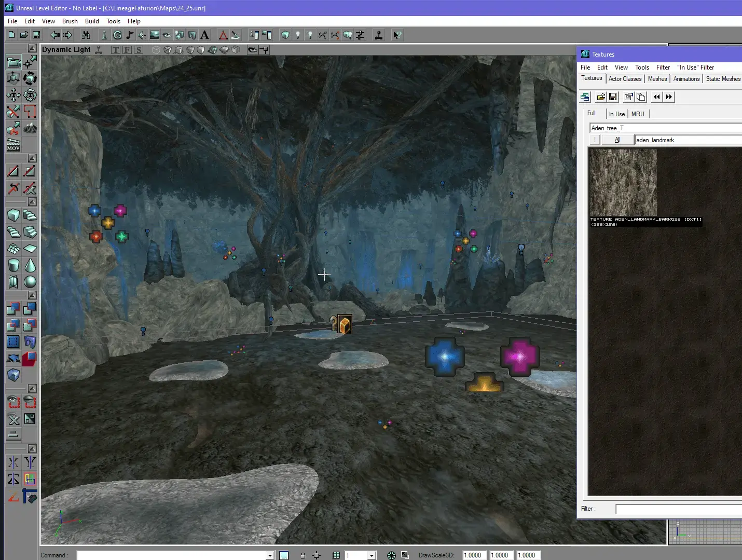Click the Build Lighting bulb icon
The height and width of the screenshot is (560, 742).
click(x=298, y=35)
